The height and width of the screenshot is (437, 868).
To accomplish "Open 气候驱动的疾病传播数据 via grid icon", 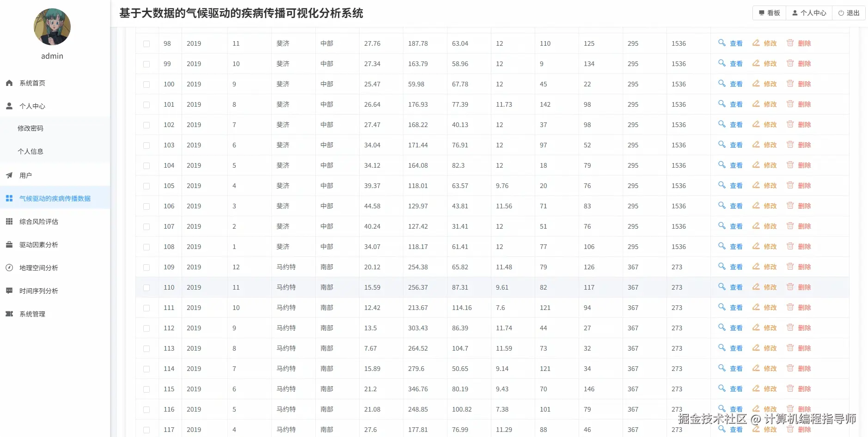I will coord(9,198).
